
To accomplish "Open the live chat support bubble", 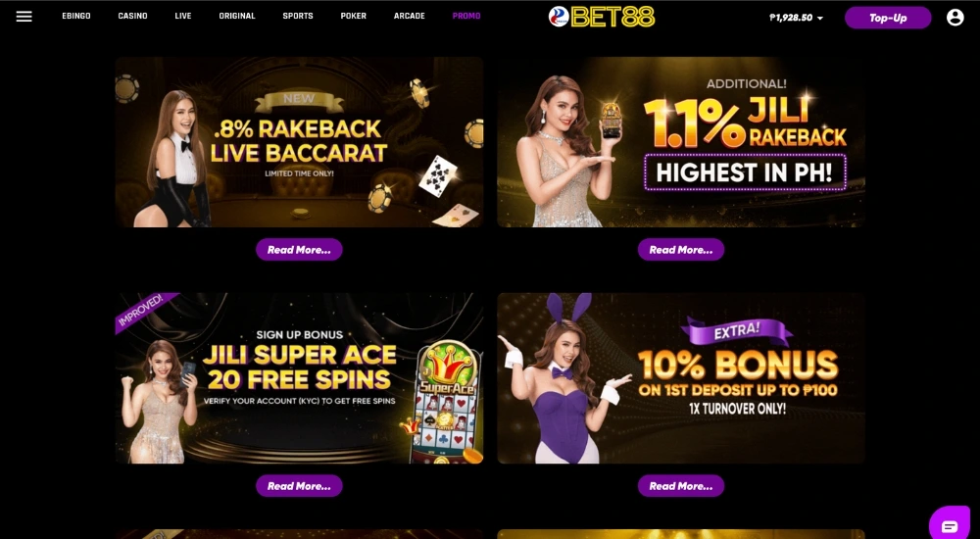I will [x=950, y=524].
